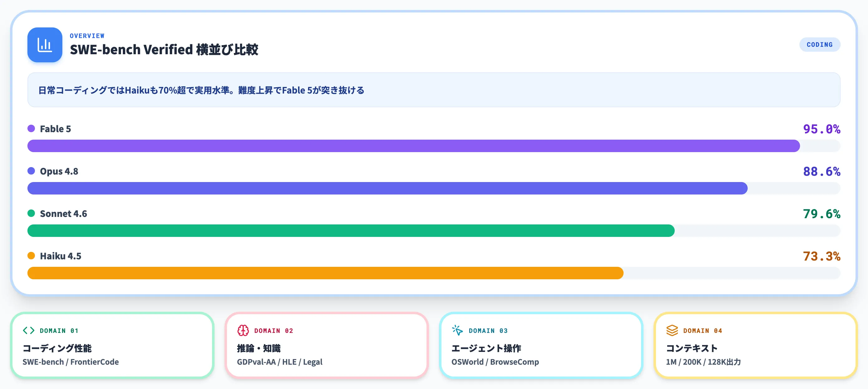Open the エージェント操作 domain card
Viewport: 868px width, 389px height.
point(541,346)
